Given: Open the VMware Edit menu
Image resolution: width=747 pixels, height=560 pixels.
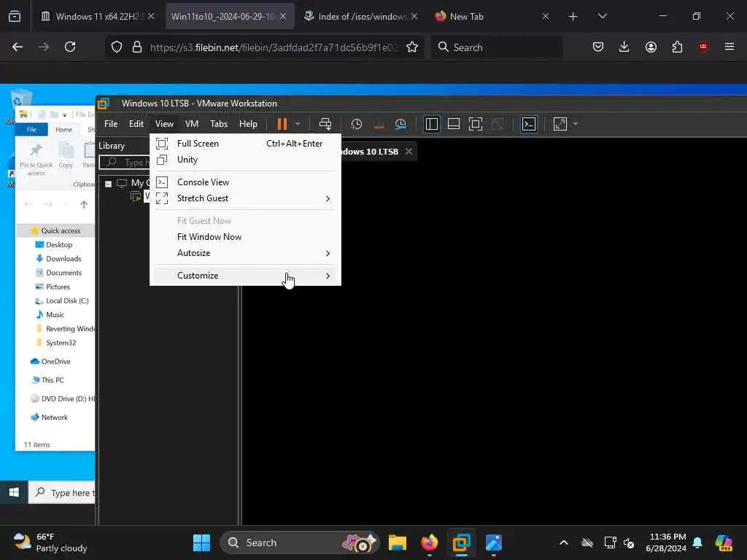Looking at the screenshot, I should pyautogui.click(x=136, y=124).
